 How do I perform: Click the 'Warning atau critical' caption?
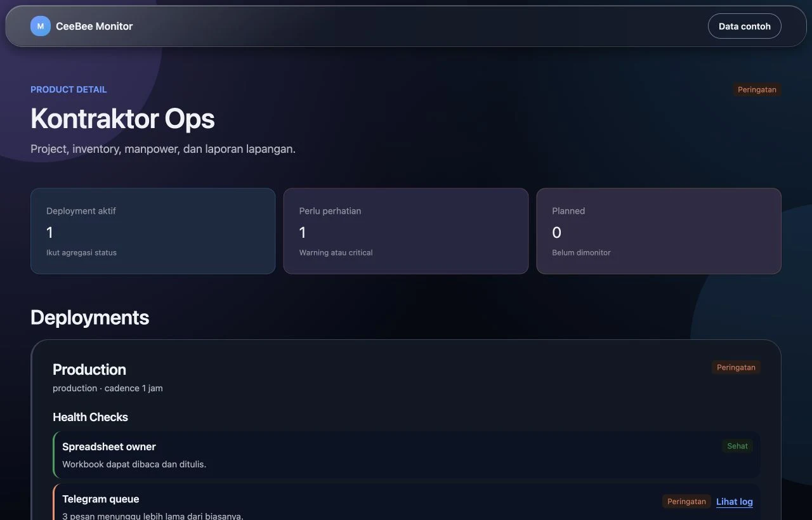click(x=336, y=252)
